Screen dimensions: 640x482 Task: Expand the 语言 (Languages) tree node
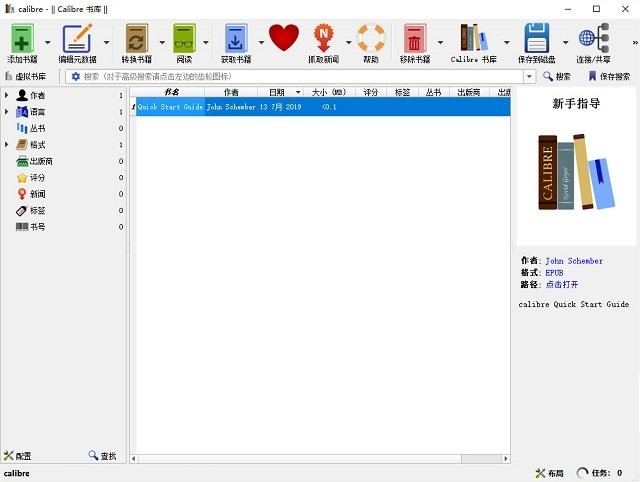coord(7,112)
